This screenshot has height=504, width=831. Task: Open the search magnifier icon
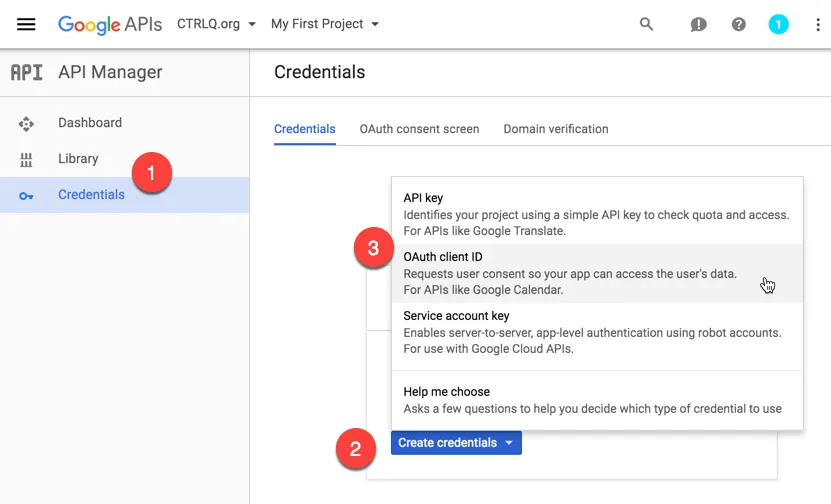click(646, 24)
